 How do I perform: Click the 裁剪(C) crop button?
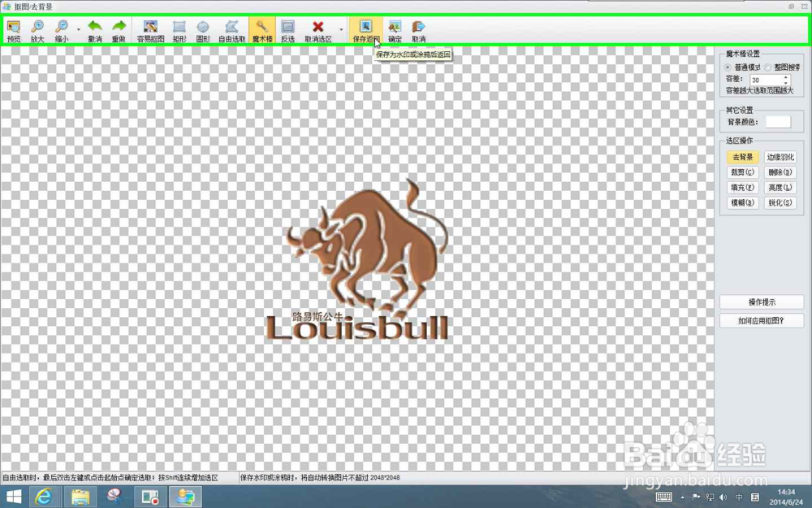tap(743, 172)
